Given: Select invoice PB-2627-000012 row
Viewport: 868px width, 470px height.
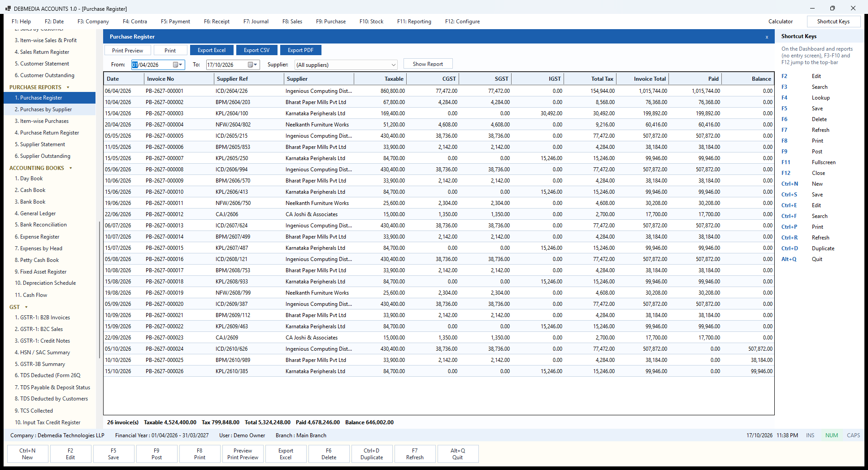Looking at the screenshot, I should click(x=438, y=214).
